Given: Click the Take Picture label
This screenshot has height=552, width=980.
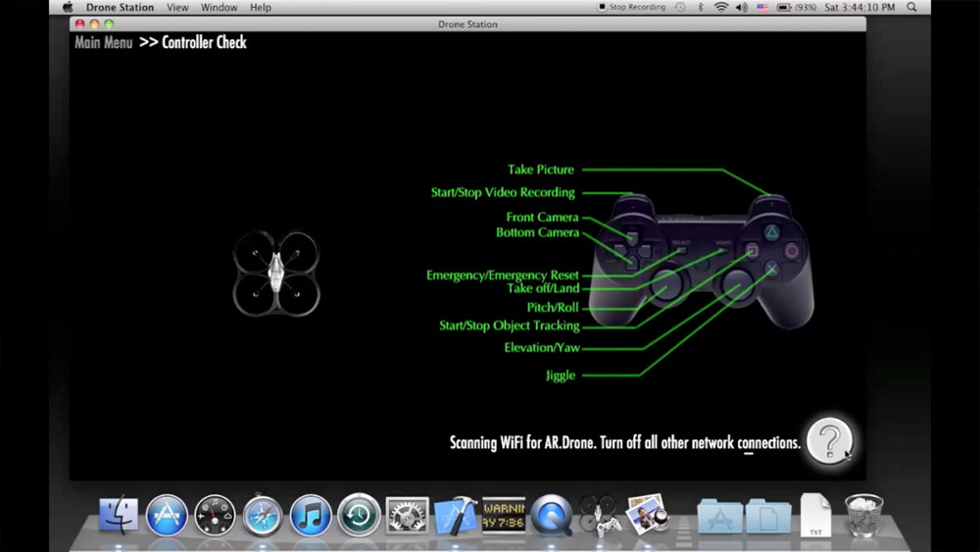Looking at the screenshot, I should tap(541, 170).
